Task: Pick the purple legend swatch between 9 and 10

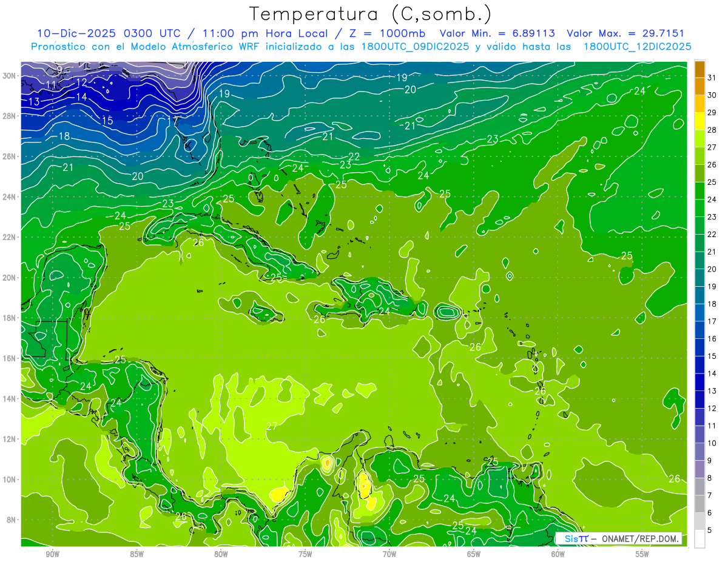Action: [x=699, y=452]
